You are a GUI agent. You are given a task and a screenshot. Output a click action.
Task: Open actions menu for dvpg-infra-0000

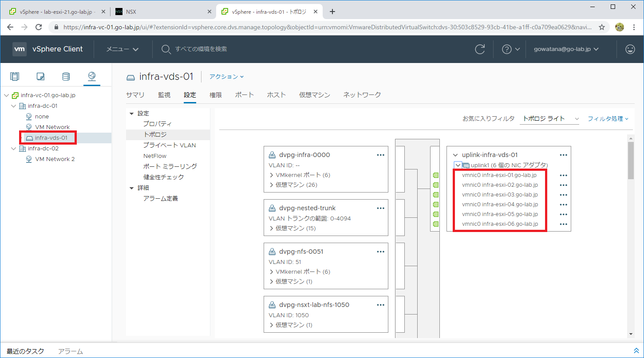pos(380,155)
